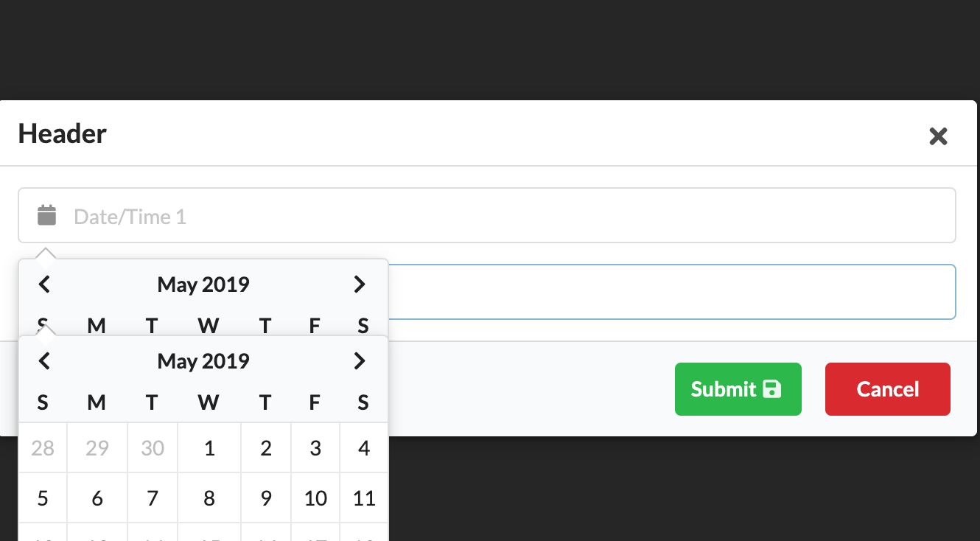Go to next month on the top calendar

[x=360, y=284]
